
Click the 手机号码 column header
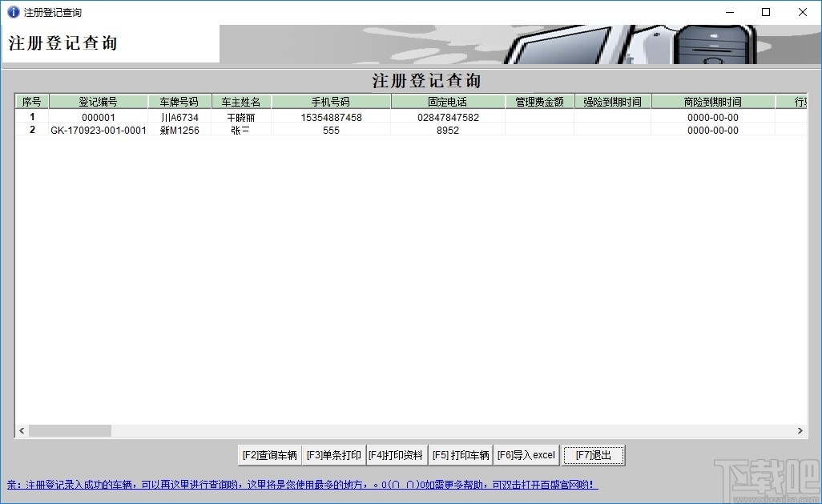(331, 101)
